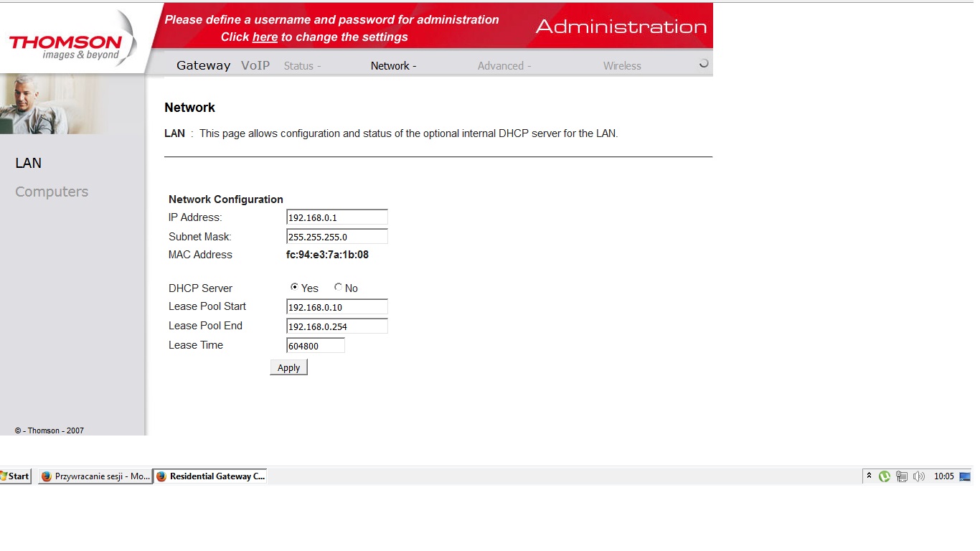
Task: Switch to Przywracanie sesji taskbar window
Action: (x=95, y=476)
